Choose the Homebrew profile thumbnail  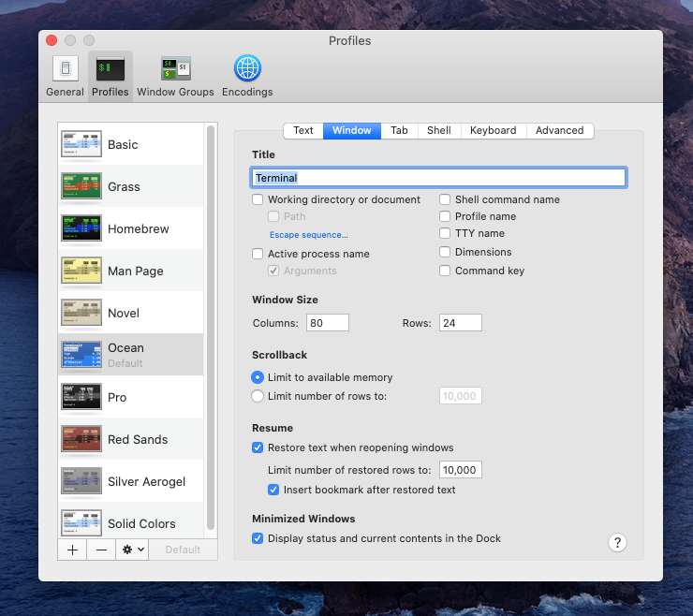pos(81,228)
